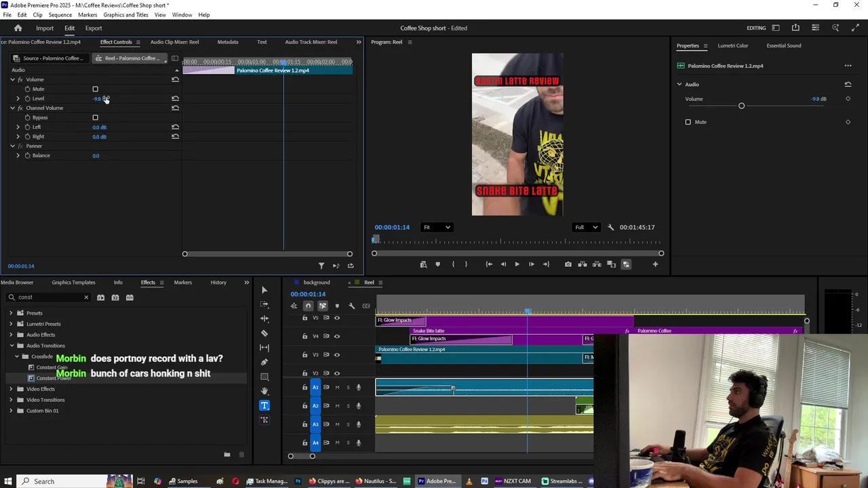
Task: Go to In point in Program monitor
Action: coord(489,264)
